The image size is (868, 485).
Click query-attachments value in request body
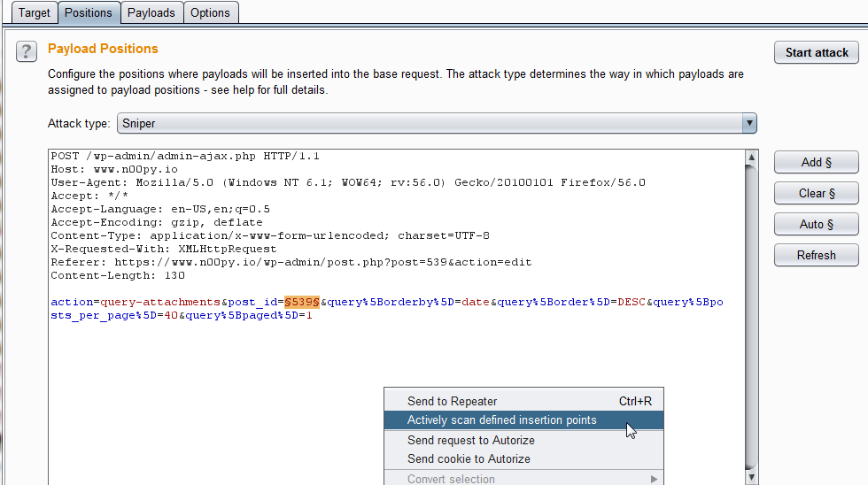[160, 302]
